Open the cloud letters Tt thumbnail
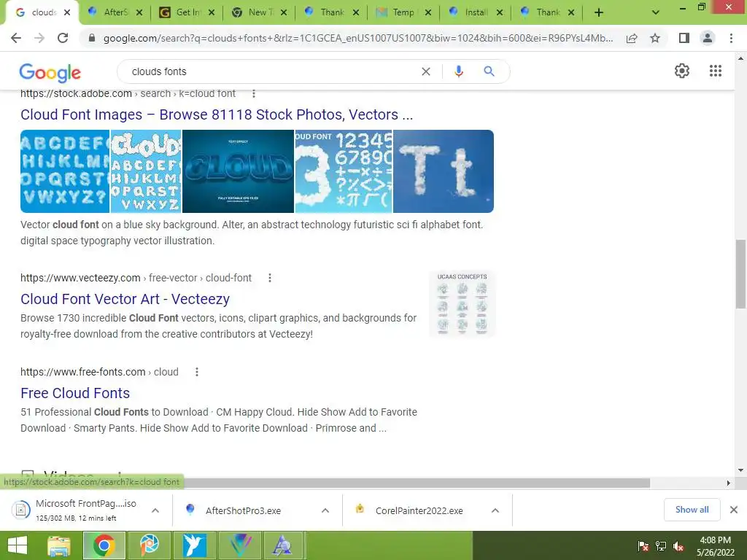This screenshot has width=747, height=560. click(x=444, y=171)
